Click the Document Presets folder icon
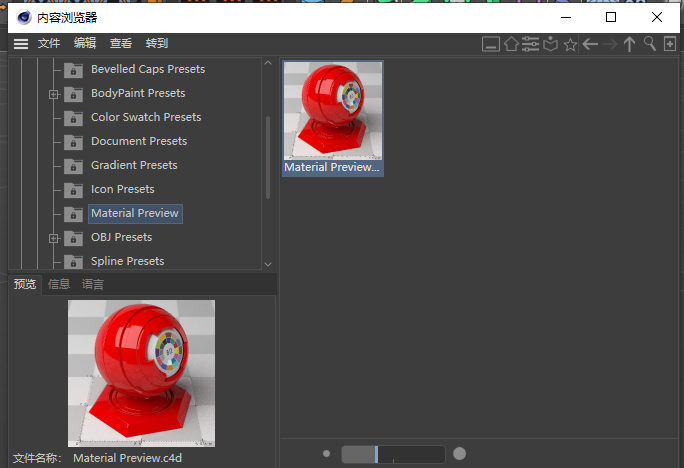Image resolution: width=684 pixels, height=468 pixels. (73, 142)
